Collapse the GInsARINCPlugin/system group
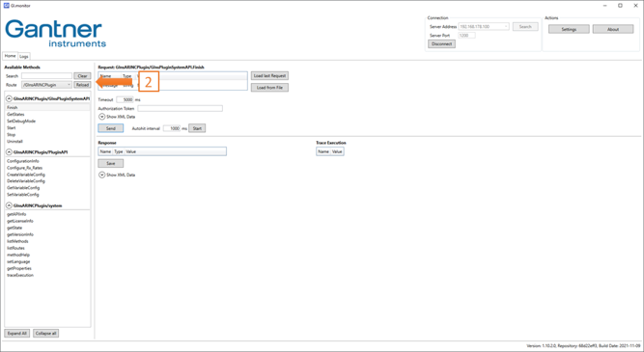644x352 pixels. (9, 205)
